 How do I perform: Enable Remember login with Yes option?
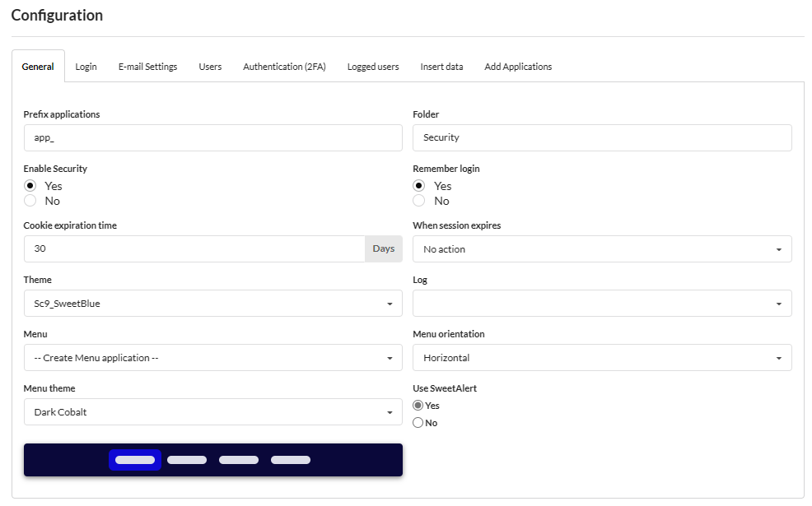coord(418,185)
